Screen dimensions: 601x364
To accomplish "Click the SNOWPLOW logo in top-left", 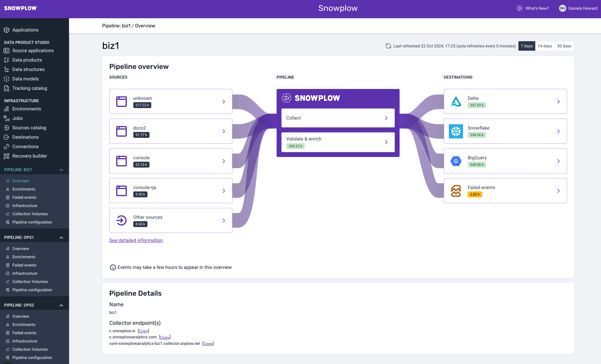I will pos(20,8).
